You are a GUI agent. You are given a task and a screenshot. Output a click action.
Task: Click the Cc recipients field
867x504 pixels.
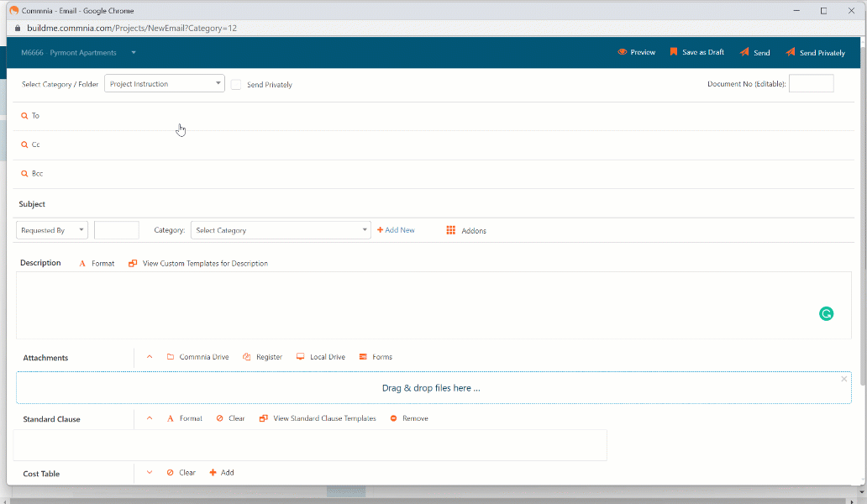(x=433, y=144)
